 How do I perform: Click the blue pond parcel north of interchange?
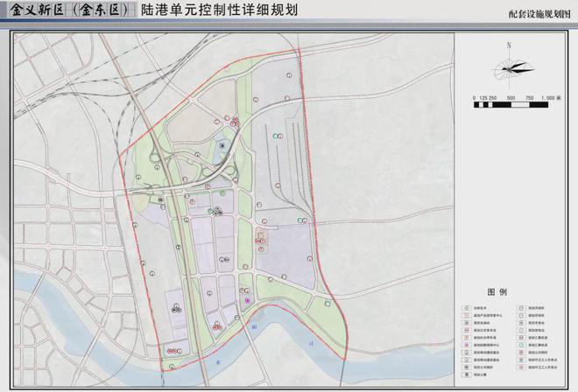[x=224, y=146]
